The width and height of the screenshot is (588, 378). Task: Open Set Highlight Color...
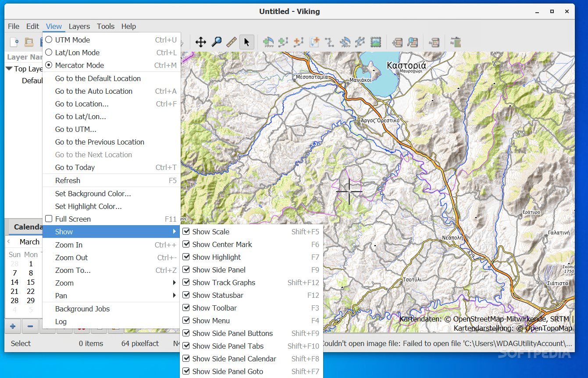pos(111,206)
